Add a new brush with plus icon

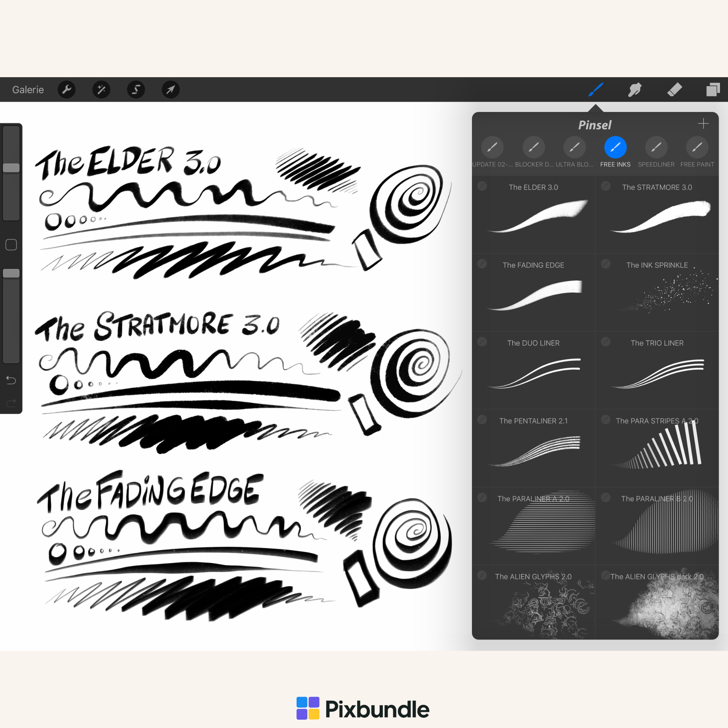pos(703,124)
